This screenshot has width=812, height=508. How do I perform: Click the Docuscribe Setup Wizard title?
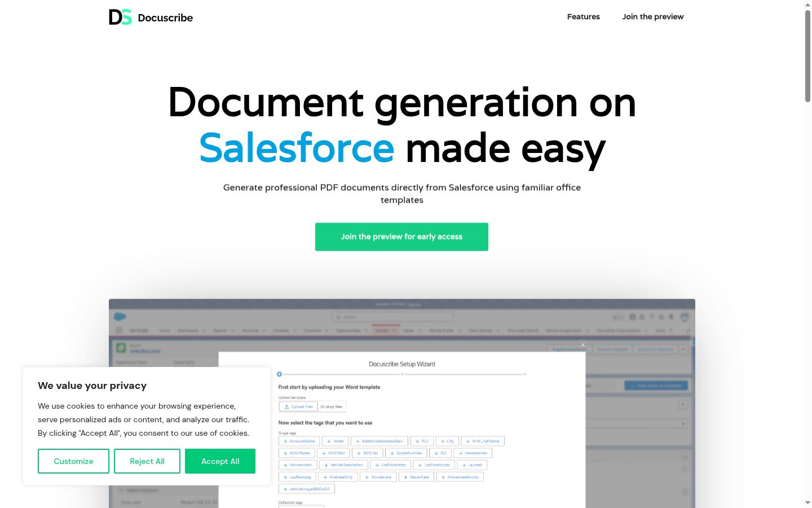[x=402, y=364]
